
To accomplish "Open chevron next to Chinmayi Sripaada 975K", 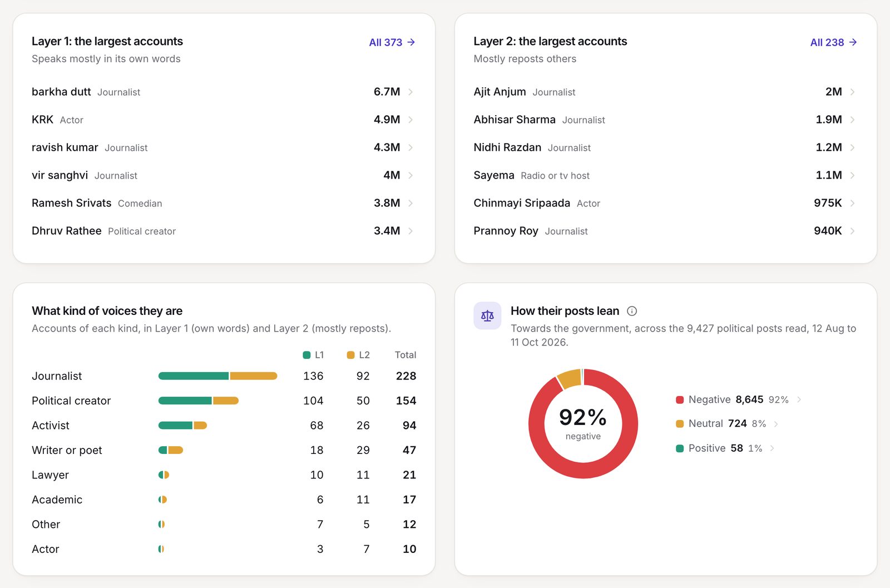I will point(852,203).
